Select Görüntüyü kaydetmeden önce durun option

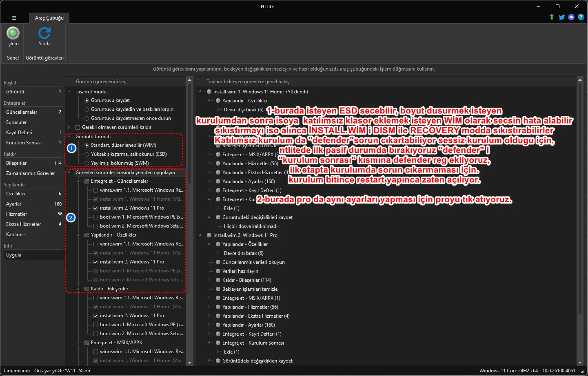(x=87, y=118)
